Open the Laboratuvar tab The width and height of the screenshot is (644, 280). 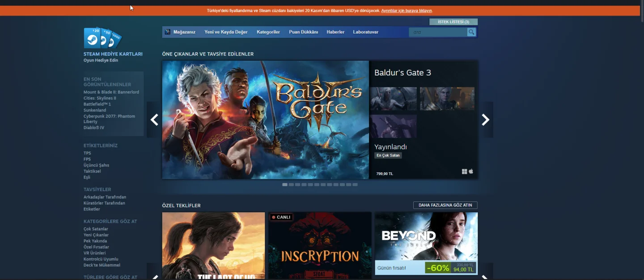(366, 32)
